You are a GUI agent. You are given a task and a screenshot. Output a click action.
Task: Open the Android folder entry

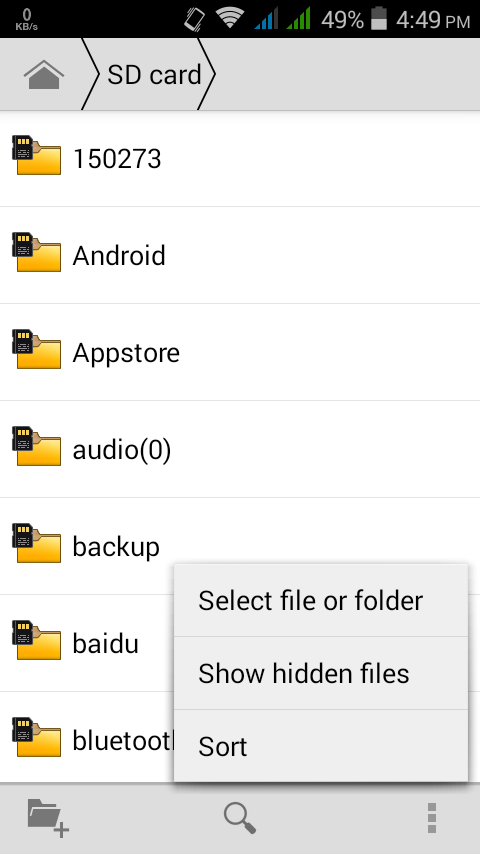240,255
